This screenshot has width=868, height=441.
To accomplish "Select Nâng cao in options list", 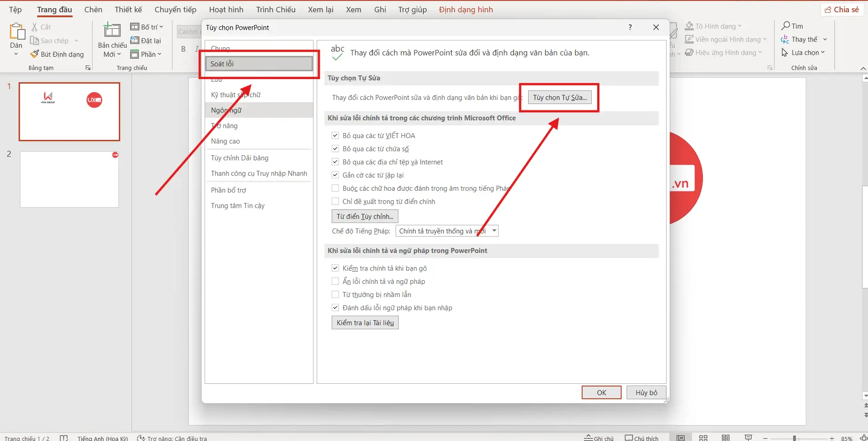I will (x=259, y=141).
